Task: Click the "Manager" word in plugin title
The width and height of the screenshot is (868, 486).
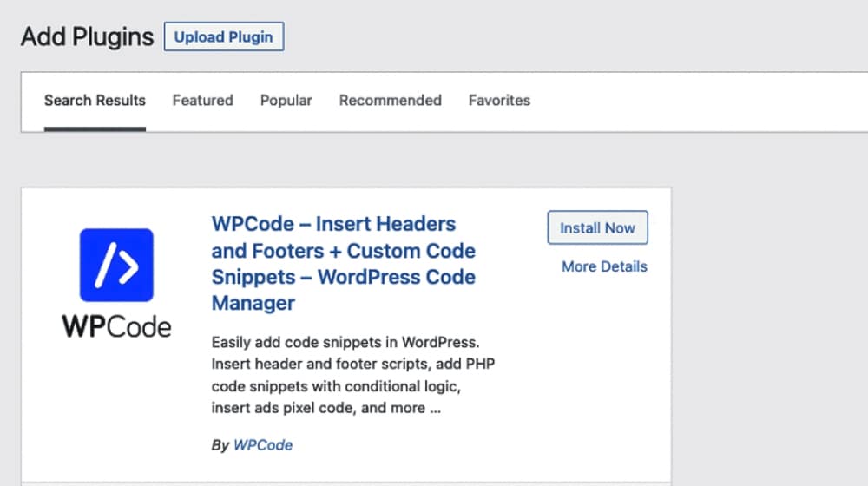Action: [x=253, y=304]
